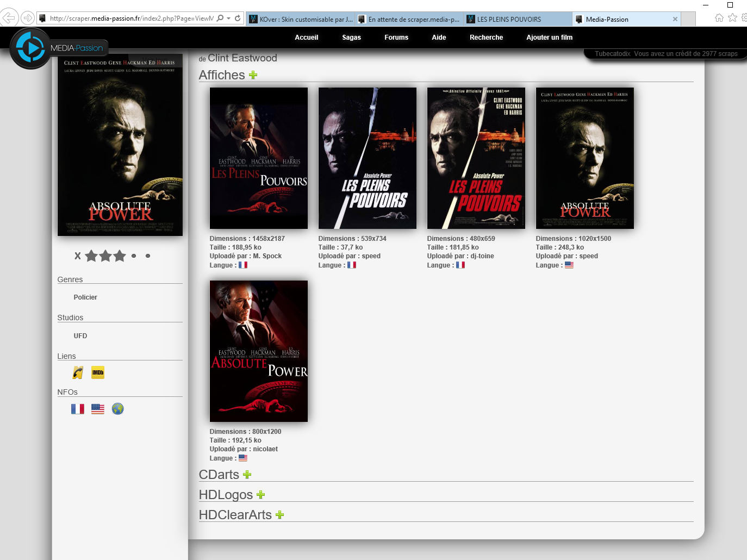The width and height of the screenshot is (747, 560).
Task: Rate the film one star
Action: 91,256
